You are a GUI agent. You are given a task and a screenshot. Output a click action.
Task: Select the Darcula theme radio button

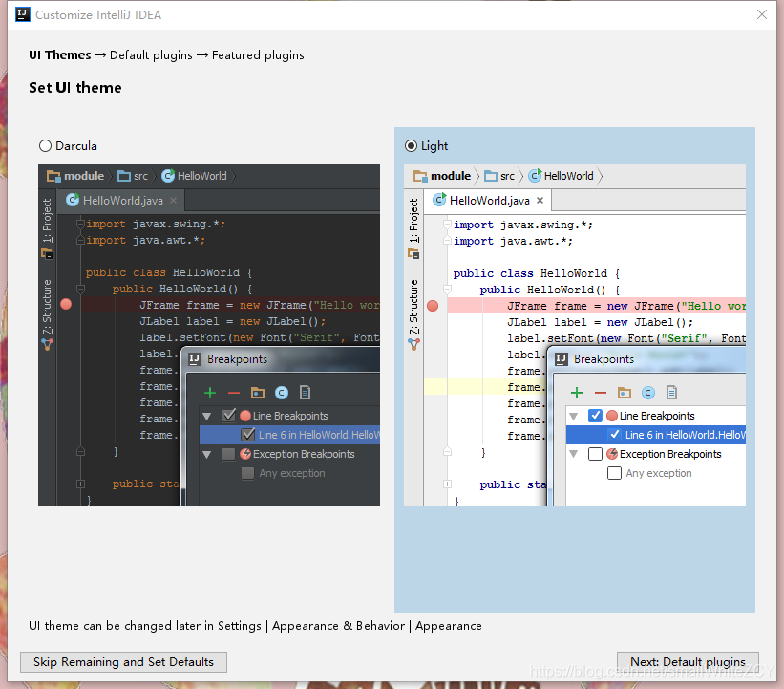click(45, 145)
